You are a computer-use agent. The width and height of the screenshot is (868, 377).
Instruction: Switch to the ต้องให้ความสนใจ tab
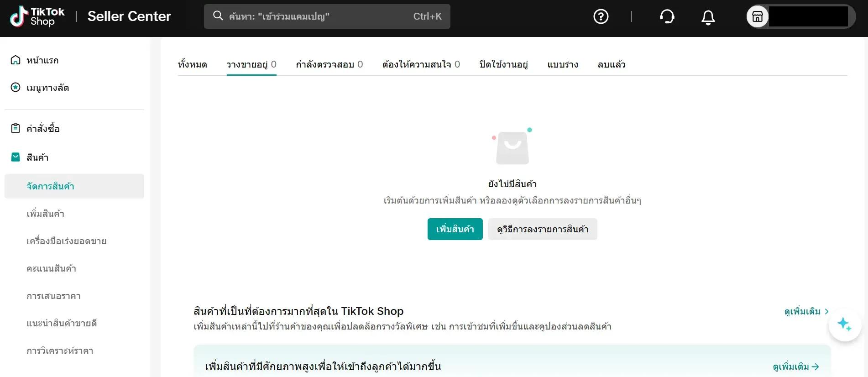point(421,64)
